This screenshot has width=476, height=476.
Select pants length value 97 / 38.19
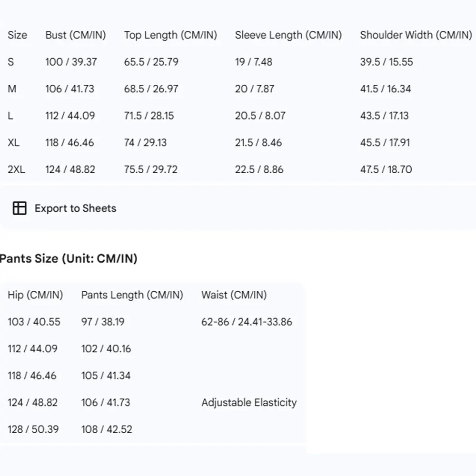103,322
